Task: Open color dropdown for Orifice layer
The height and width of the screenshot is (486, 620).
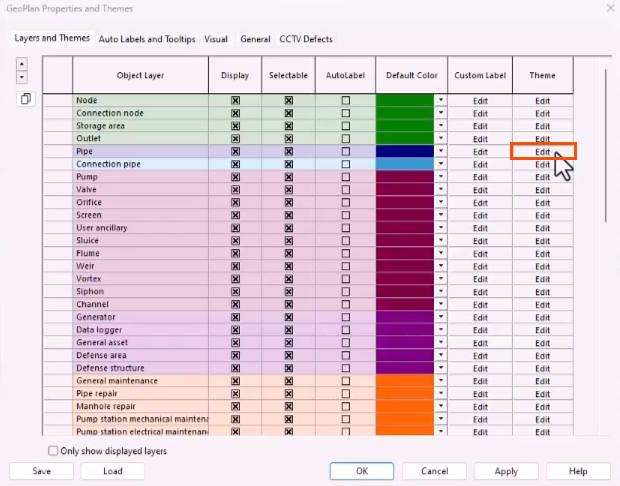Action: pos(440,202)
